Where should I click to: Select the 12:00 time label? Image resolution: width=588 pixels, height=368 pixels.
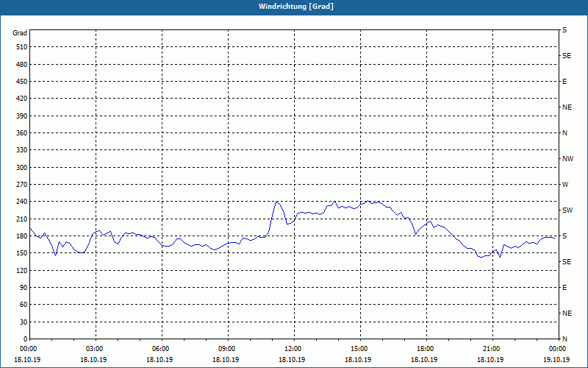[x=294, y=349]
